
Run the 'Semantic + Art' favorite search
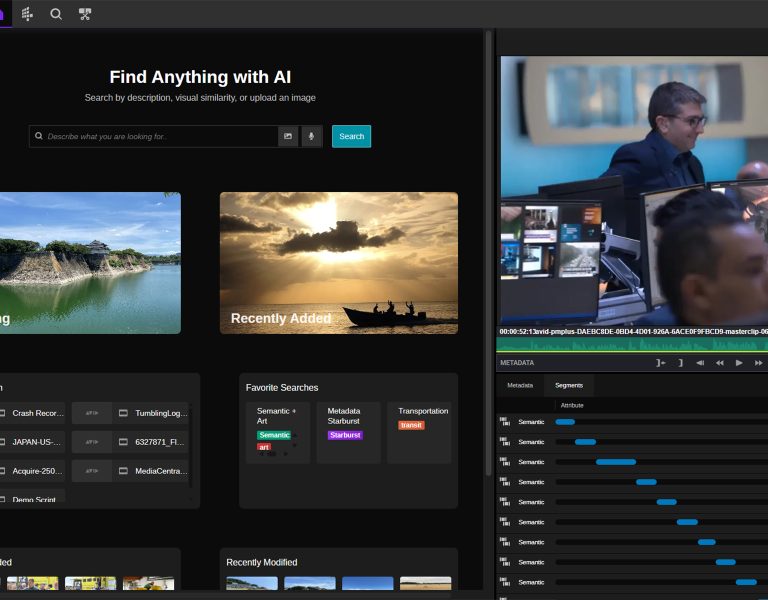click(x=278, y=432)
